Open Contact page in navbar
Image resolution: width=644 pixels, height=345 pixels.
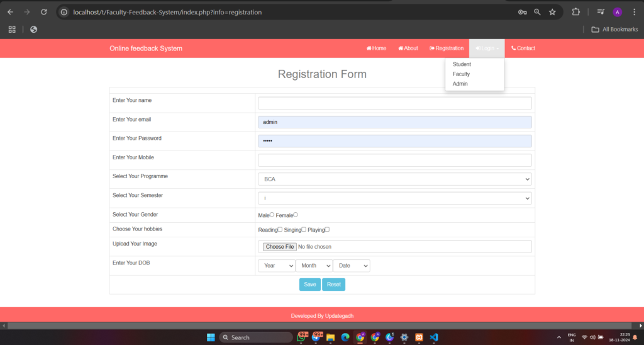point(523,48)
